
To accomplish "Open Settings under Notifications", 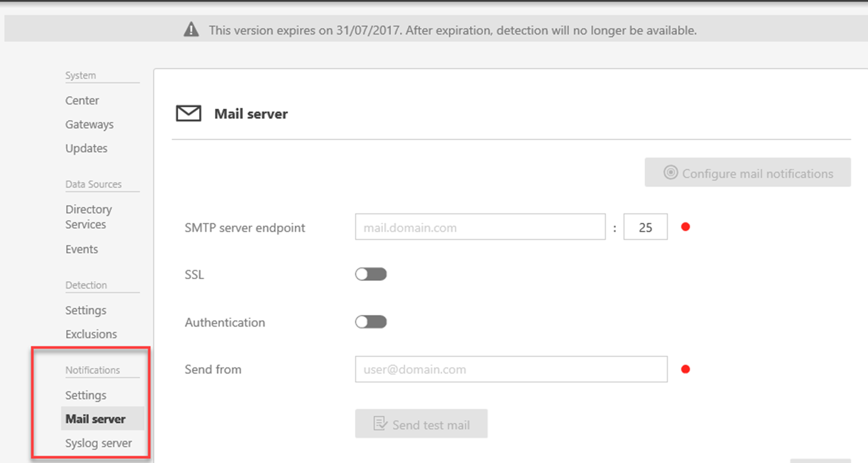I will (86, 395).
